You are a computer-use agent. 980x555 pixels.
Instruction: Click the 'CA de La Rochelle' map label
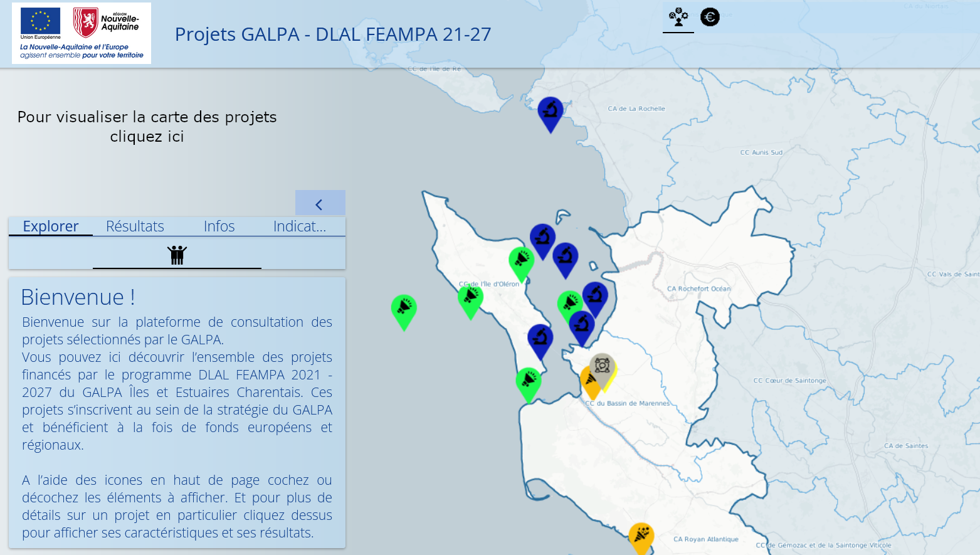click(636, 108)
